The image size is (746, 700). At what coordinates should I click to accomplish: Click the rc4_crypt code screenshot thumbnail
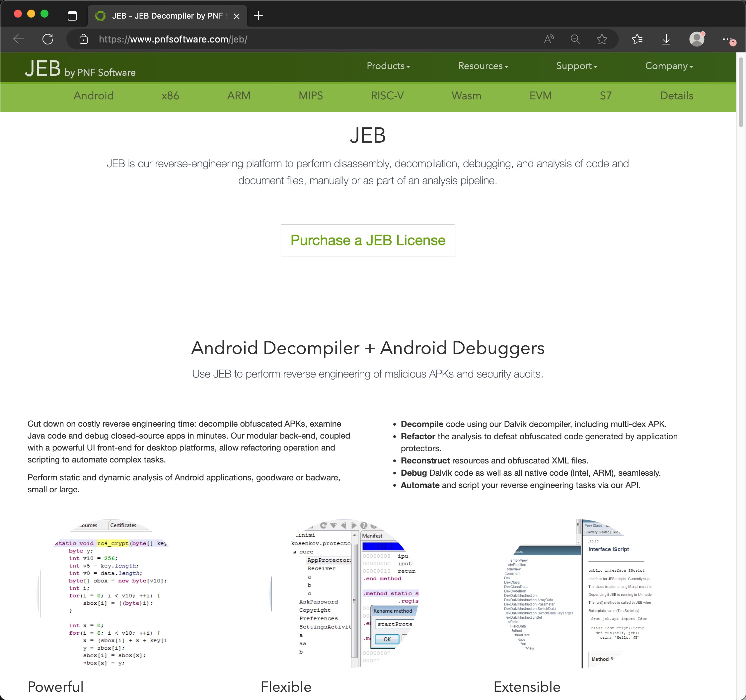pyautogui.click(x=111, y=594)
